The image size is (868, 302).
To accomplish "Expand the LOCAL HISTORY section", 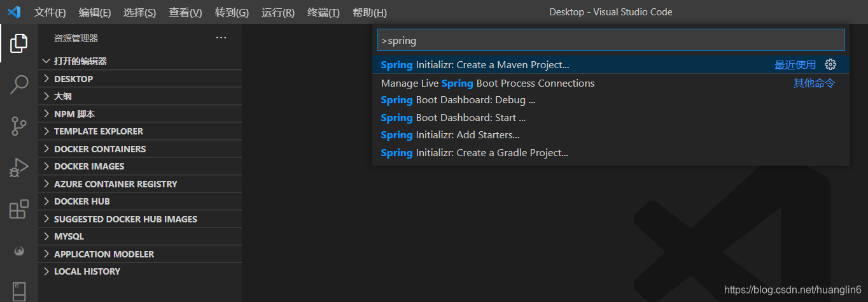I will pos(140,271).
